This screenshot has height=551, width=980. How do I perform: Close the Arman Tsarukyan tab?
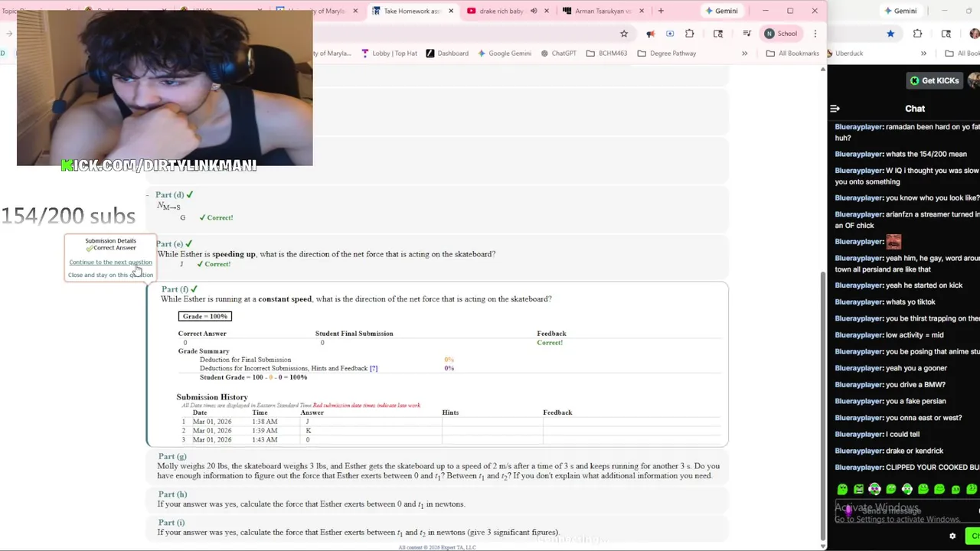coord(642,11)
